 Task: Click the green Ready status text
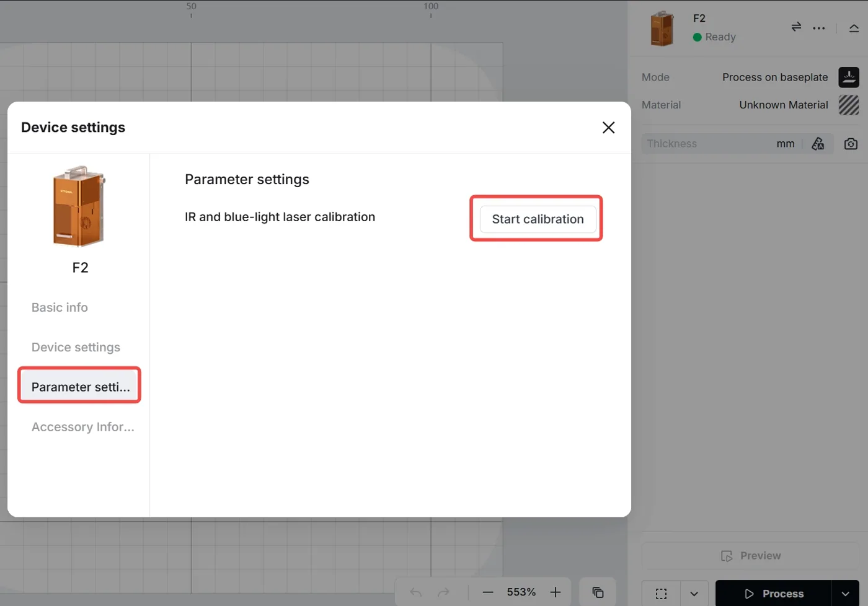coord(720,37)
